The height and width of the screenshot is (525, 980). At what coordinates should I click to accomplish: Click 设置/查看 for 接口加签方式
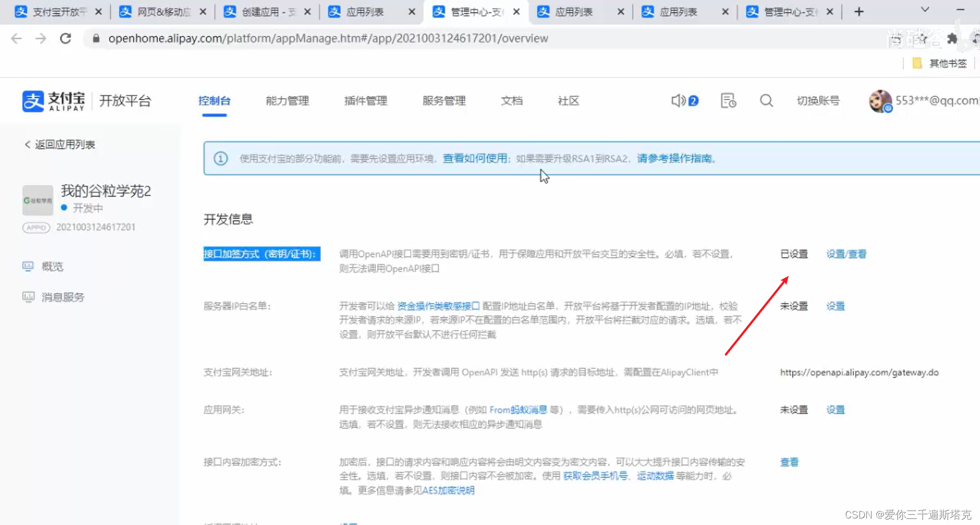(846, 254)
